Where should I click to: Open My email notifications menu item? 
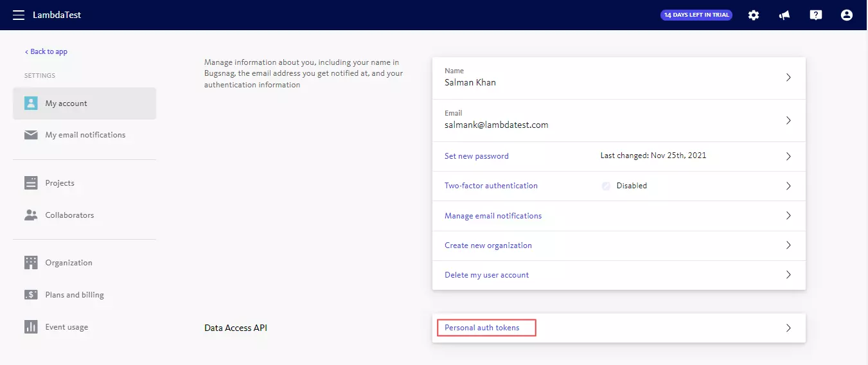pos(85,135)
